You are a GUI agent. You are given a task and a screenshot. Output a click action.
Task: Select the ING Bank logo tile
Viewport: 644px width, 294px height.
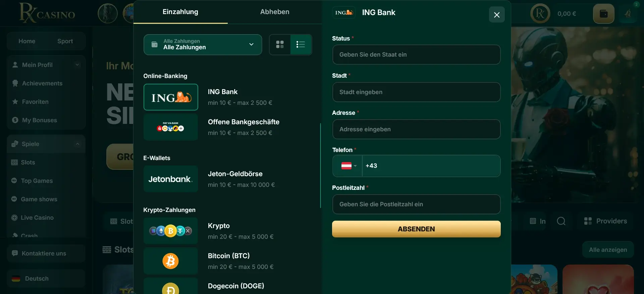(x=171, y=97)
